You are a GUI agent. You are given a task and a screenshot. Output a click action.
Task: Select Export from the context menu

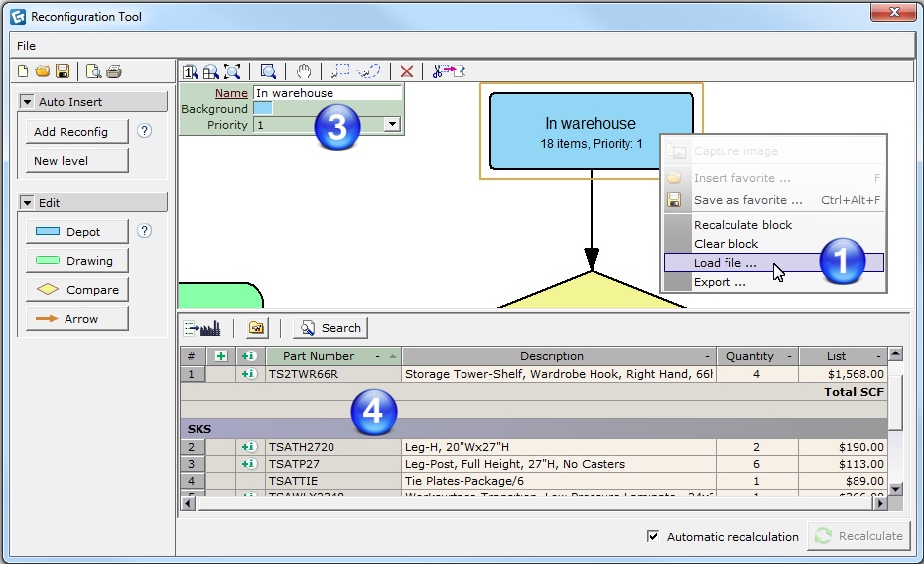point(720,282)
